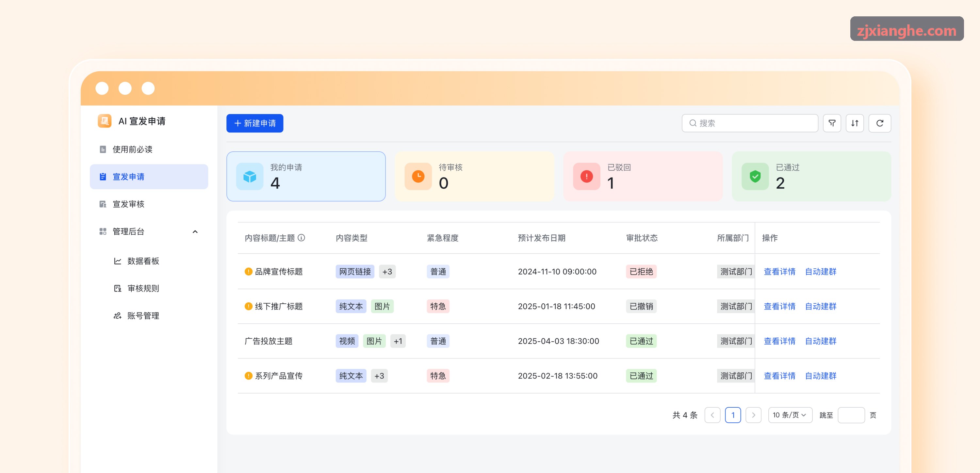Select the 已通过 summary card
The image size is (980, 473).
[811, 176]
